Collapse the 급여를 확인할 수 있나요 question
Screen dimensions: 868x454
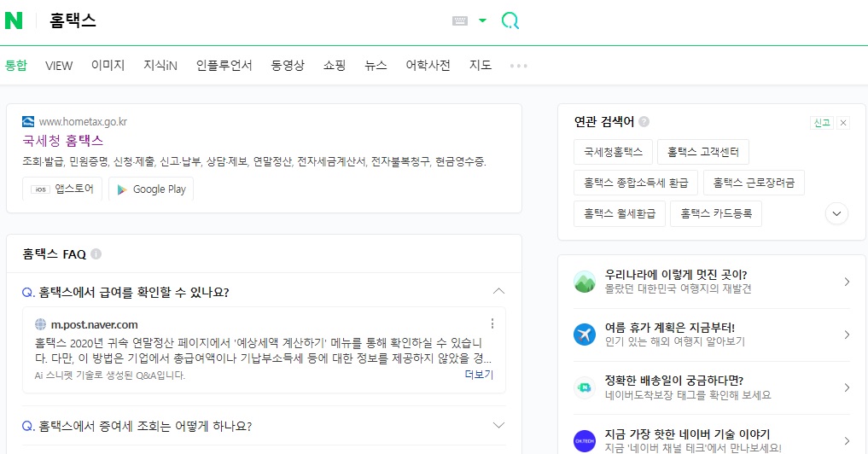point(498,292)
